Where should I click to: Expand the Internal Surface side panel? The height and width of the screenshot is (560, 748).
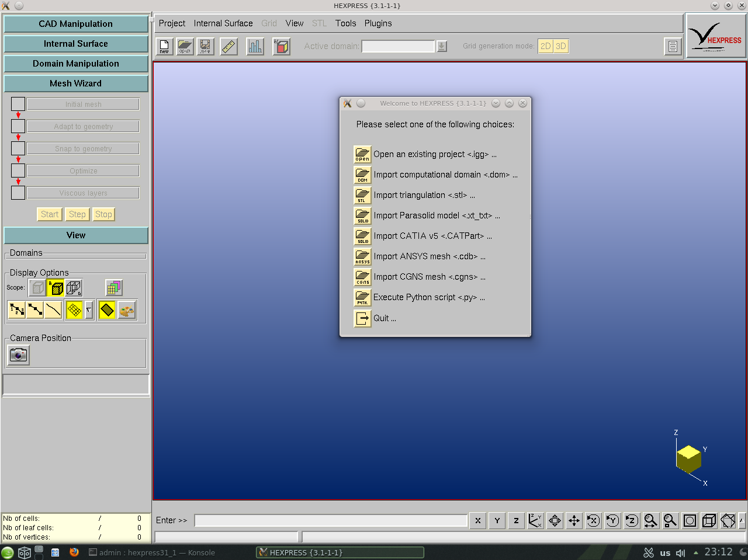76,44
